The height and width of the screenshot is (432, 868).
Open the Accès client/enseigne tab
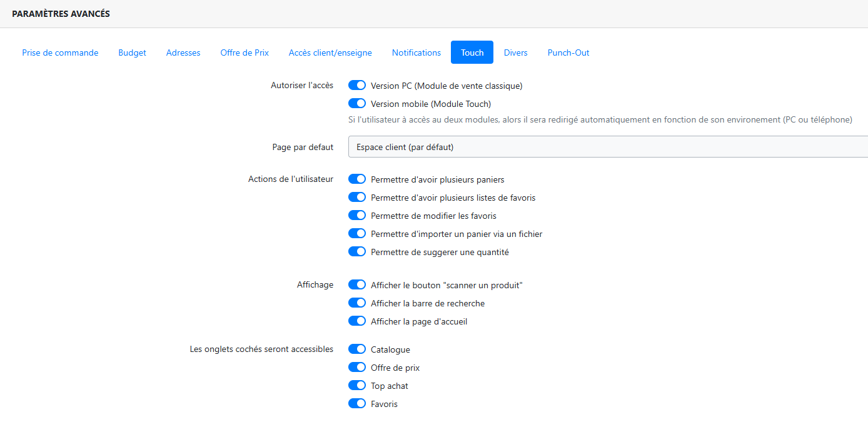point(330,53)
